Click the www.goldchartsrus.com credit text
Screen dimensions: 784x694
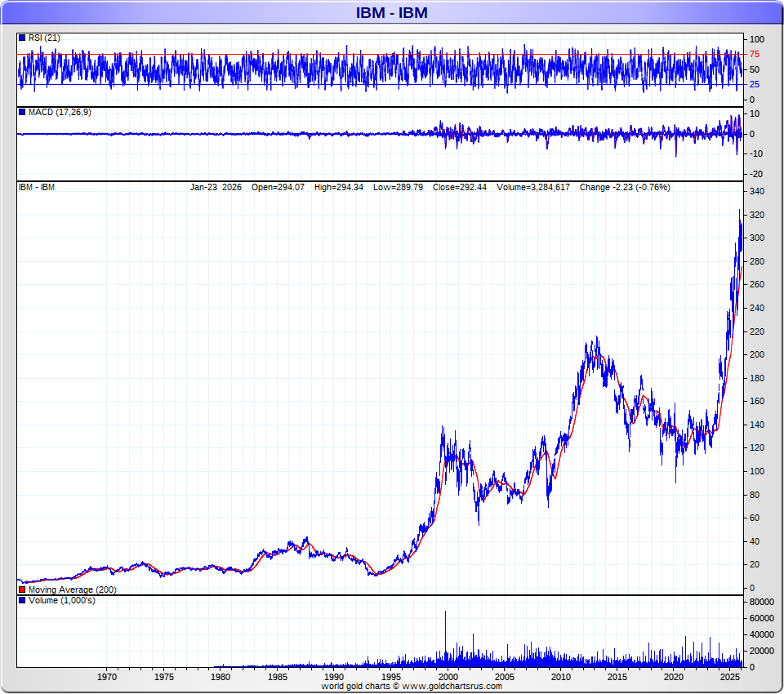[x=452, y=686]
